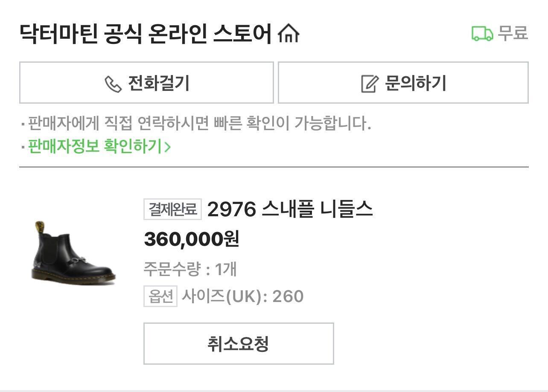Click the 옵션 option badge

pyautogui.click(x=160, y=296)
